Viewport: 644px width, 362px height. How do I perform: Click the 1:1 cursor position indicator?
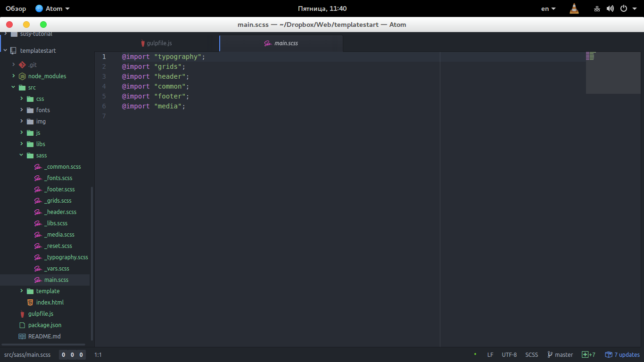point(98,354)
